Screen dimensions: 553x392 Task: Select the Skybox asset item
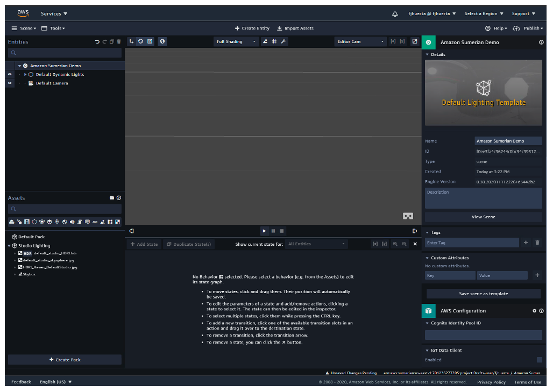click(27, 274)
